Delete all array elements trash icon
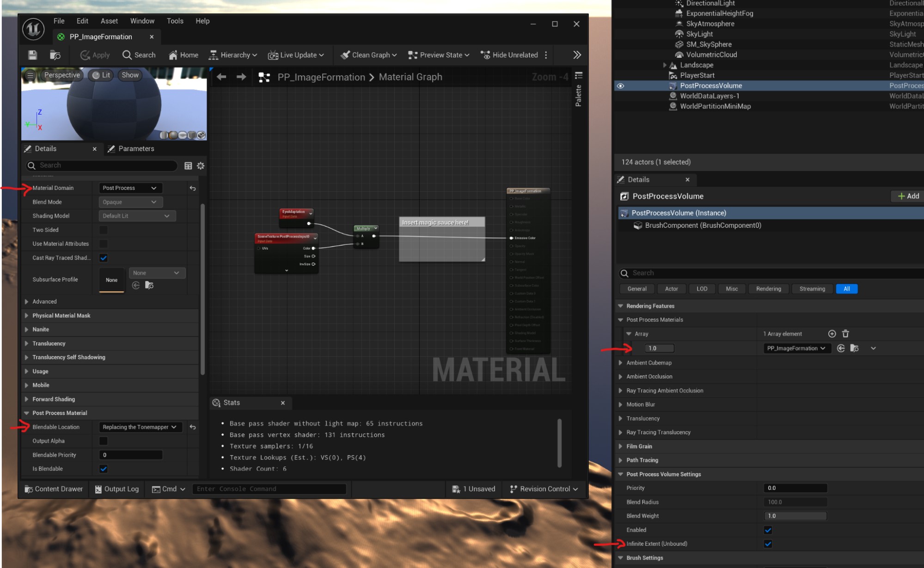Image resolution: width=924 pixels, height=568 pixels. [845, 334]
